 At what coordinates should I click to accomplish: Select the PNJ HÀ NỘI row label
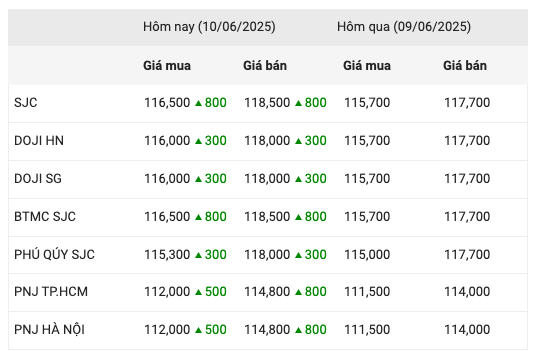tap(49, 330)
